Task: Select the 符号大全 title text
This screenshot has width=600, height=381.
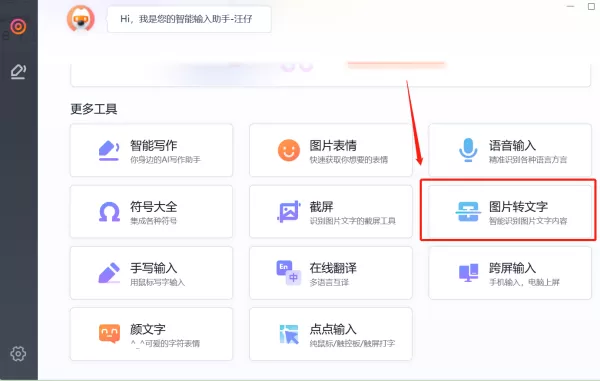Action: pyautogui.click(x=153, y=207)
